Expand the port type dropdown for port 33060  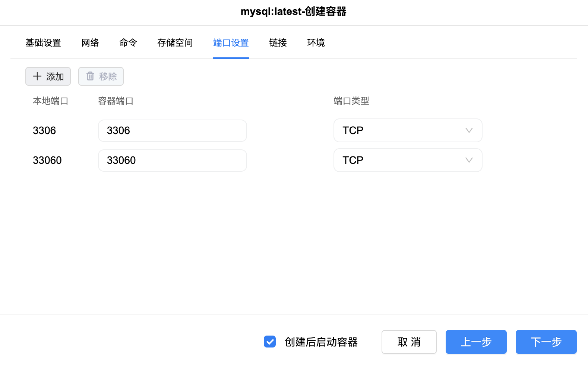pos(407,160)
